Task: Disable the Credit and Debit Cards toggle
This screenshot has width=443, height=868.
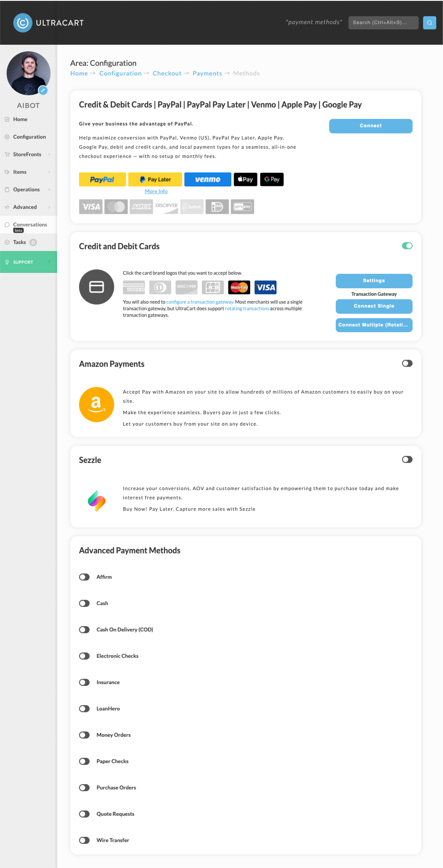Action: point(407,246)
